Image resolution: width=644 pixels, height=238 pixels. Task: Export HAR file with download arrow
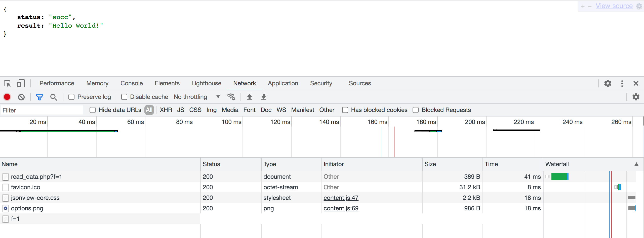click(264, 97)
